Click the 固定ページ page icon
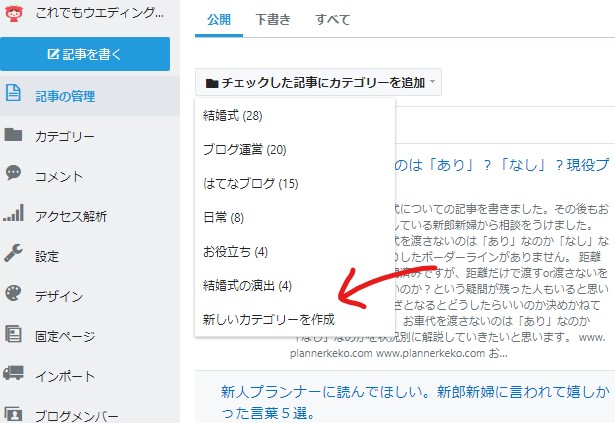This screenshot has height=423, width=615. point(13,334)
